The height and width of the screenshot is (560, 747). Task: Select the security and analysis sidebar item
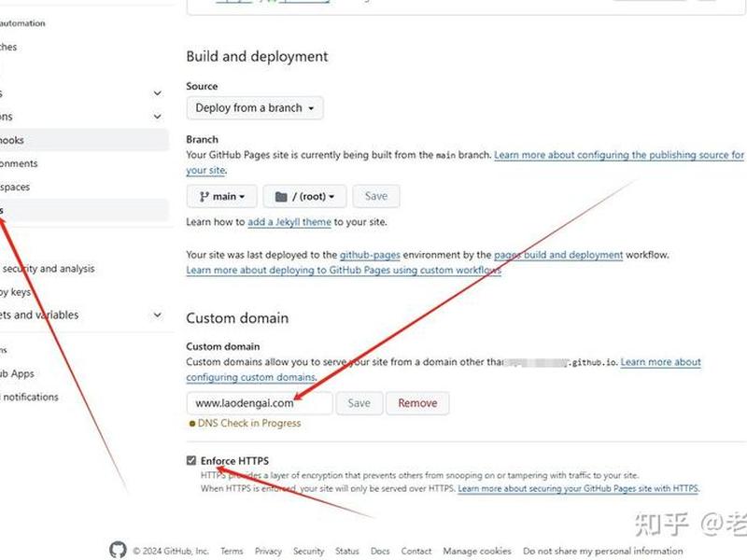48,269
